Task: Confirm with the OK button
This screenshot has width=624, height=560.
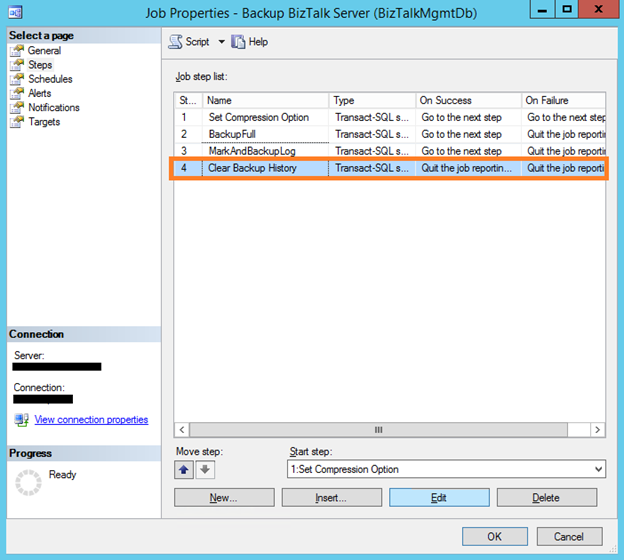Action: click(495, 537)
